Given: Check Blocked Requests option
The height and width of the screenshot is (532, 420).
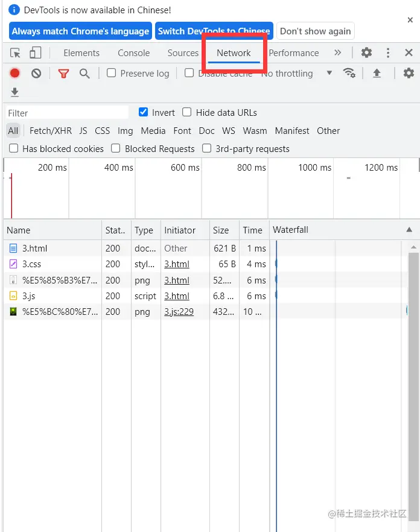Looking at the screenshot, I should coord(116,148).
